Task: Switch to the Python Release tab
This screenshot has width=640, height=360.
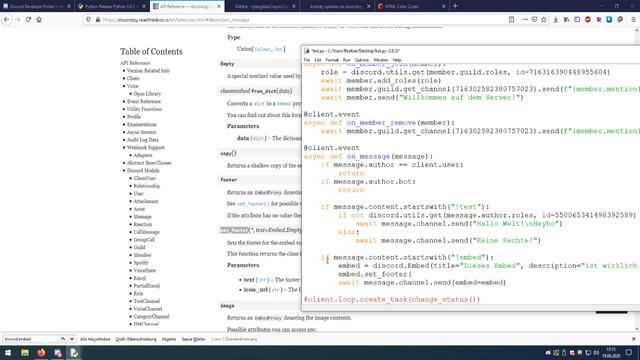Action: (111, 7)
